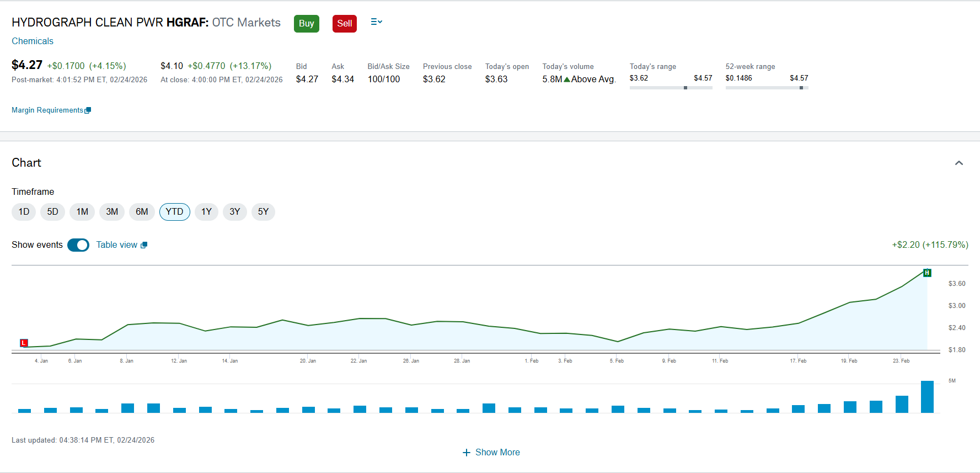Viewport: 980px width, 473px height.
Task: Click the +$2.20 (+115.79%) YTD change
Action: (930, 245)
